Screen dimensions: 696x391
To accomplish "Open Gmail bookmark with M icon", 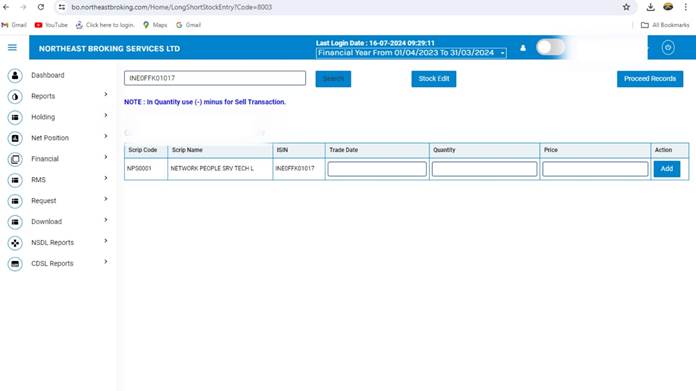I will coord(14,25).
